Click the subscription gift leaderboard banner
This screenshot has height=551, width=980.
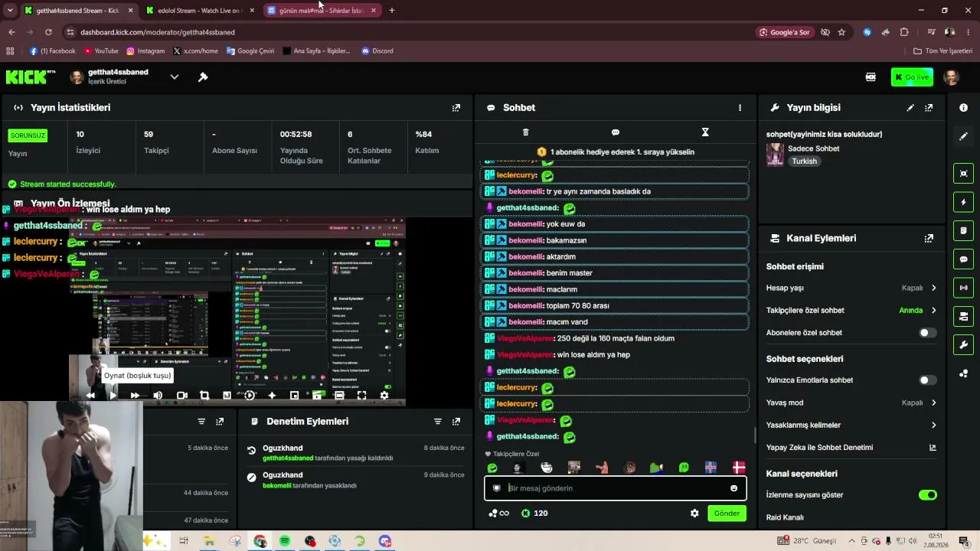616,152
